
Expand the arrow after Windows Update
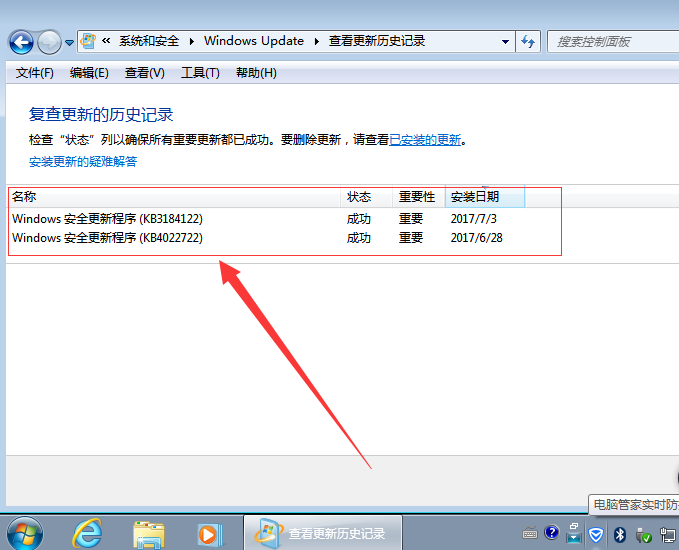(317, 42)
